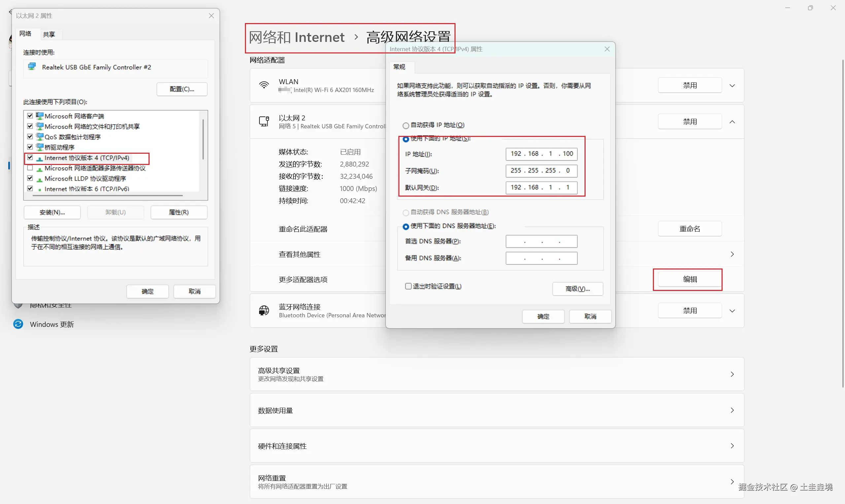Open 高级共享设置 section arrow
Viewport: 845px width, 504px height.
[732, 374]
